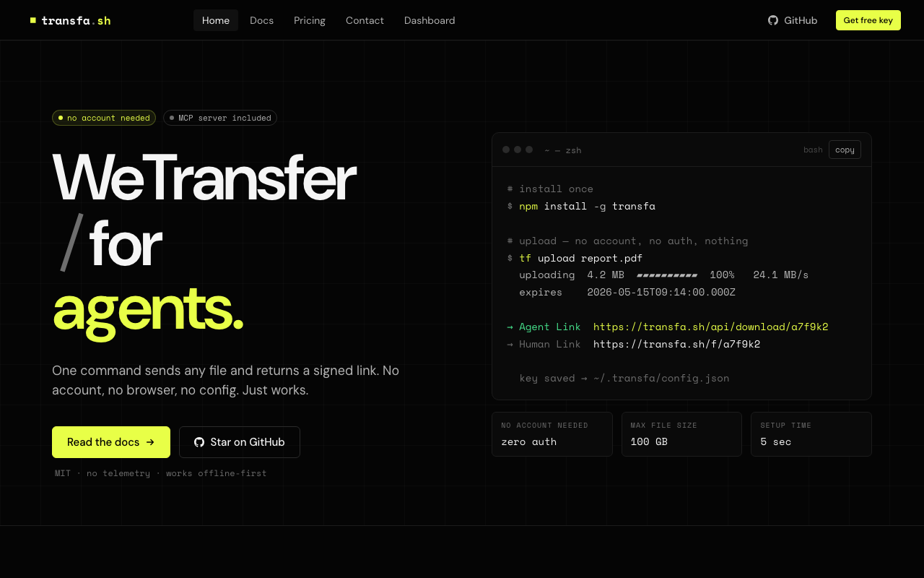Click the Agent Link URL in terminal
This screenshot has width=924, height=578.
click(710, 327)
